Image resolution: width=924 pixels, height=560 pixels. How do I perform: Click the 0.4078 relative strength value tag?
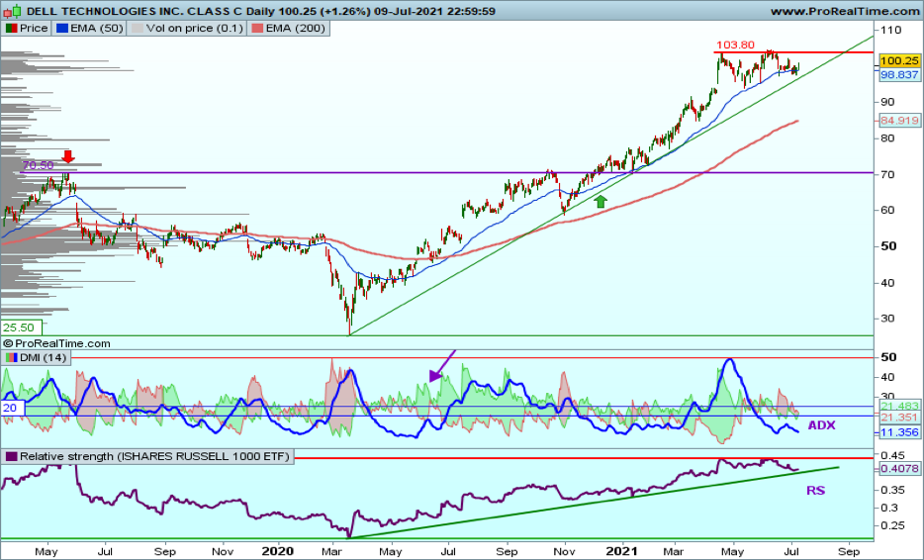[899, 469]
